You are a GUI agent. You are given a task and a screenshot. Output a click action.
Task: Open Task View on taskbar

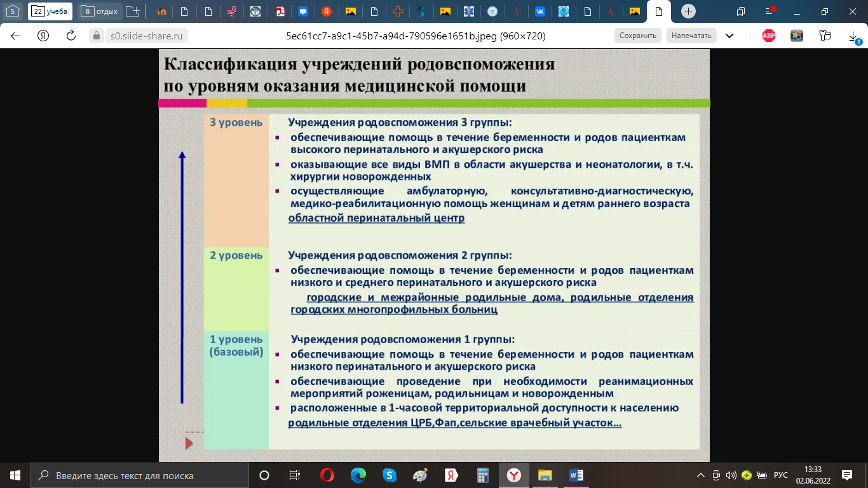[x=295, y=475]
